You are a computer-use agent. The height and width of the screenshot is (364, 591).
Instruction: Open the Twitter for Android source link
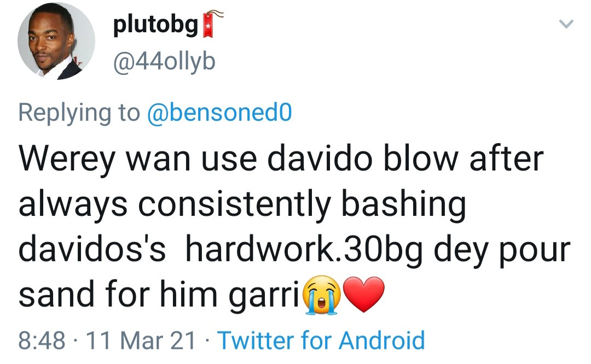pos(321,340)
